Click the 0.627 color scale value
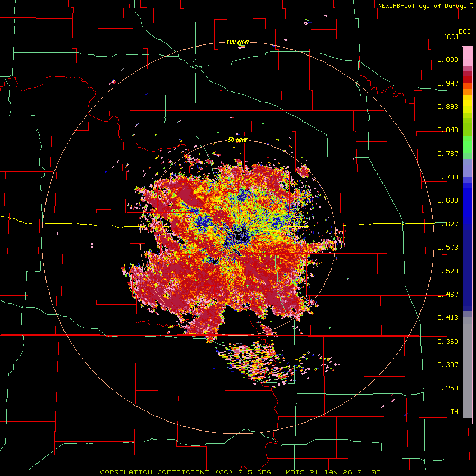The height and width of the screenshot is (476, 476). pos(448,224)
